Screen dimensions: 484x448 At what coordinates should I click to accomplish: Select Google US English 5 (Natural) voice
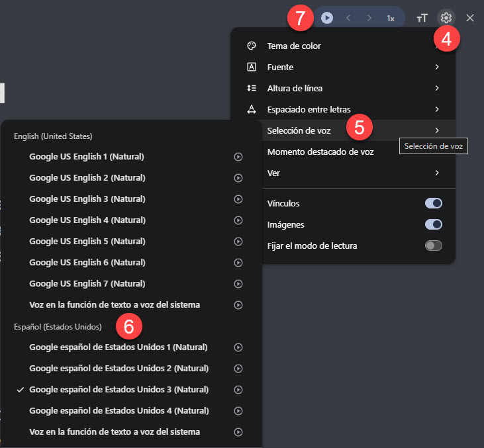87,242
